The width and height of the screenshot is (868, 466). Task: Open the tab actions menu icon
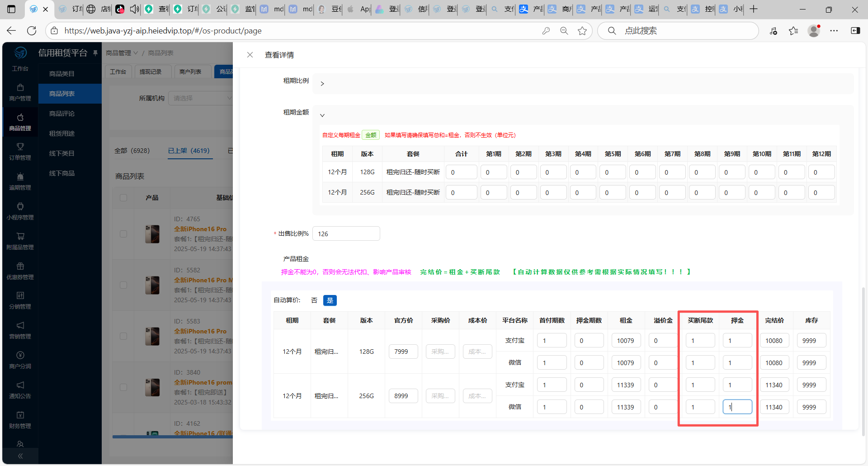coord(11,9)
